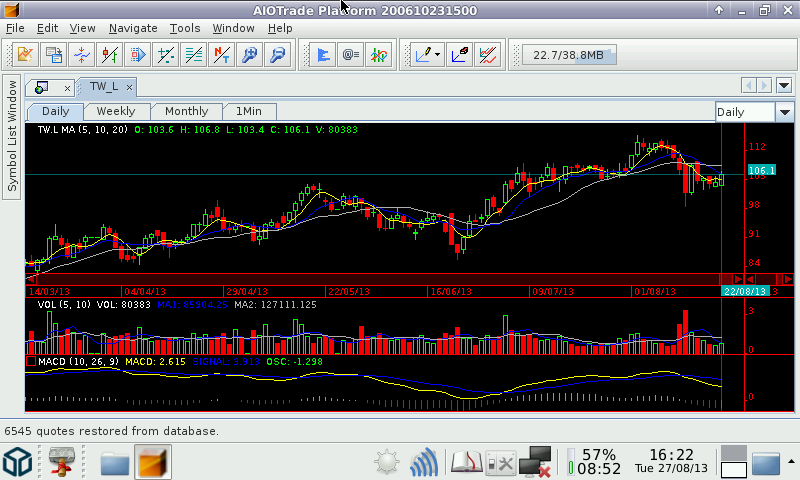Click the compress/arrows chart toolbar icon
The height and width of the screenshot is (480, 800).
click(x=81, y=54)
